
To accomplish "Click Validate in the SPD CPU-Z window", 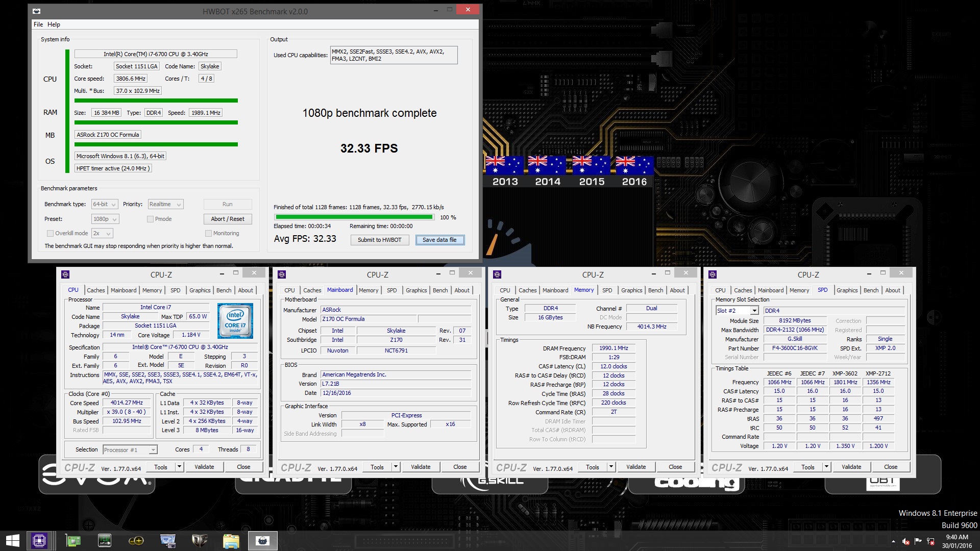I will click(x=851, y=467).
